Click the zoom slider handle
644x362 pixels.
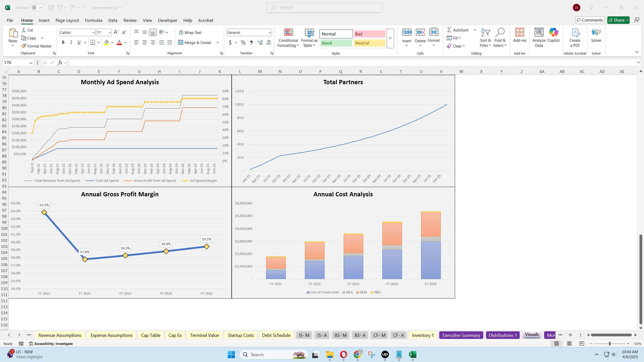(610, 344)
